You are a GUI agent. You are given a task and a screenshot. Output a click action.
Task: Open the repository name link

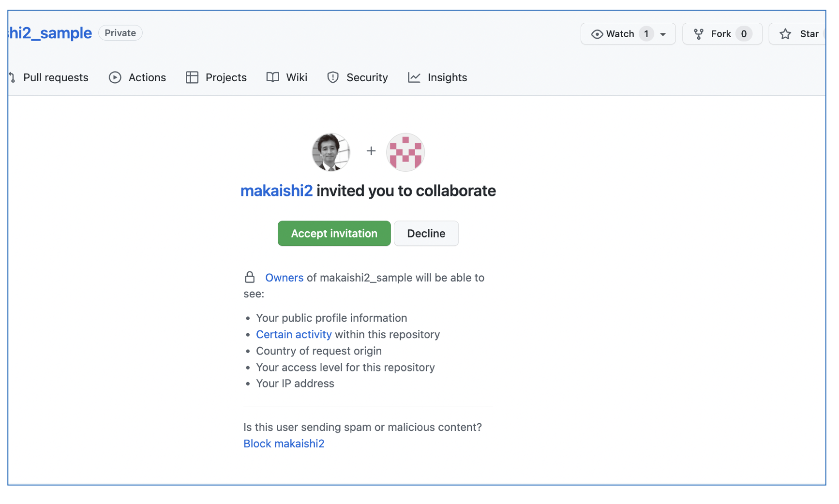[x=50, y=33]
